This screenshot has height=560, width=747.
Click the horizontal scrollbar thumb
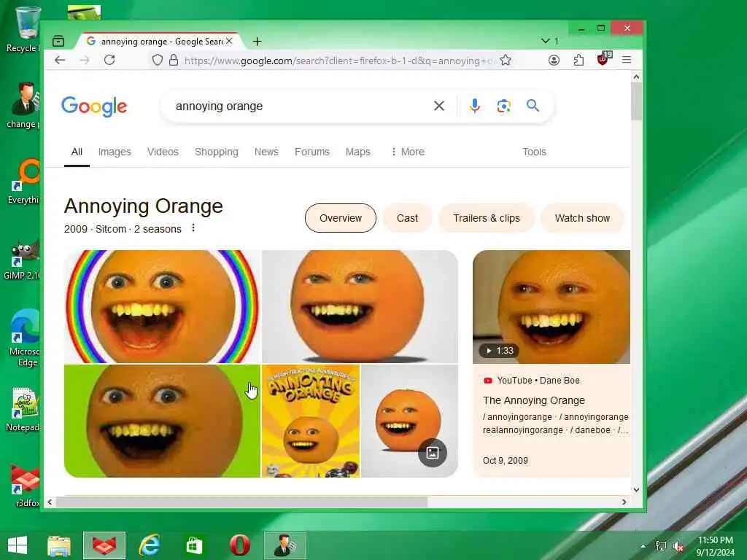(x=241, y=502)
